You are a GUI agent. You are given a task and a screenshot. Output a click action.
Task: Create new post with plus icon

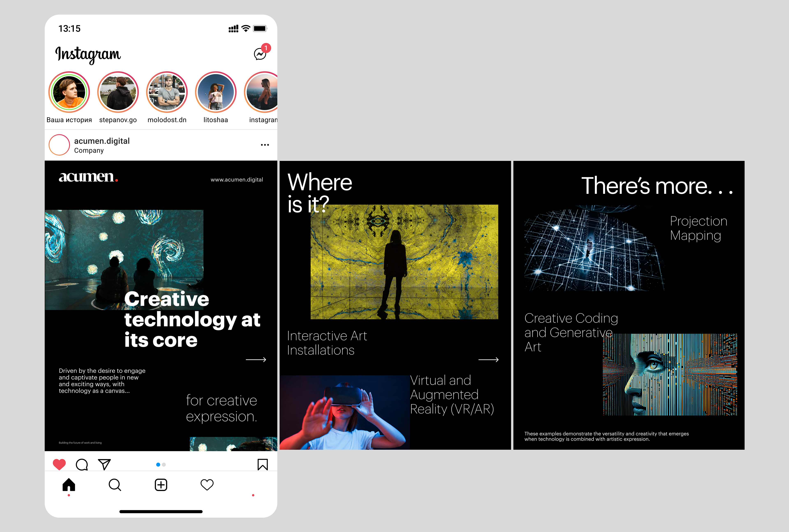161,485
